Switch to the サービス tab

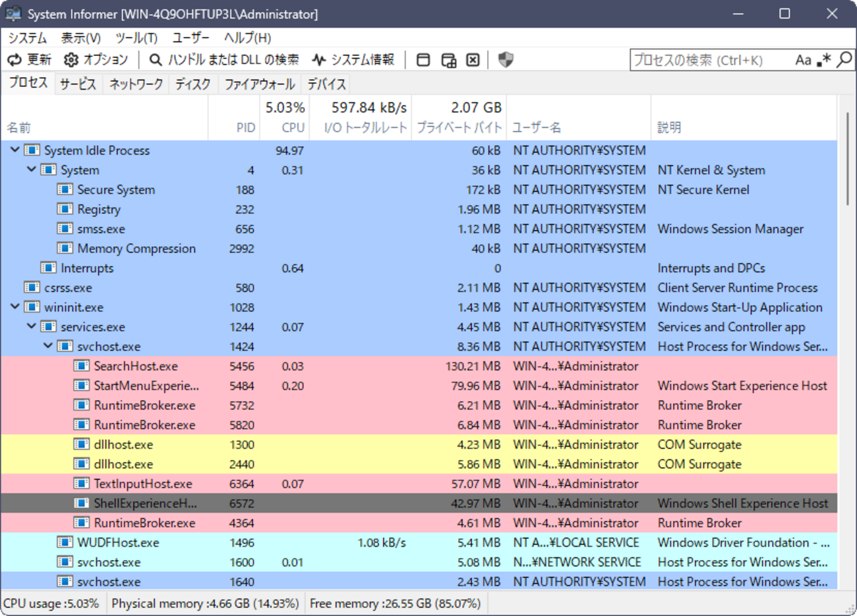(78, 84)
